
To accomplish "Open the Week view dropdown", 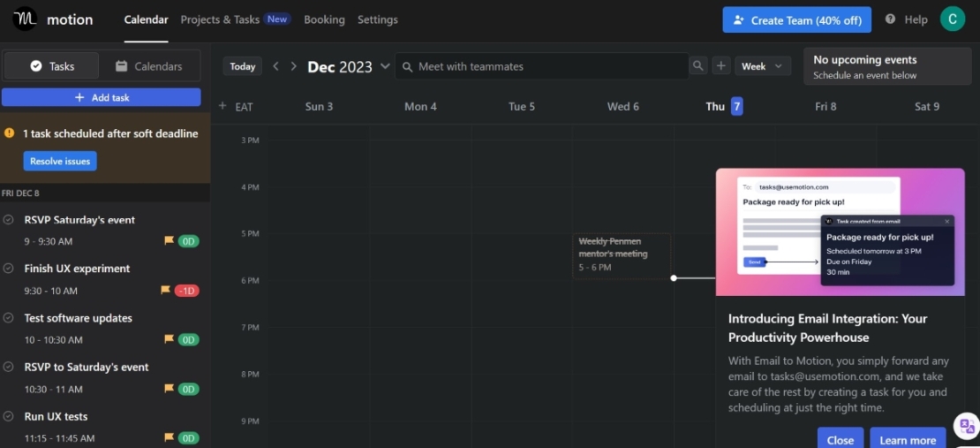I will [763, 66].
